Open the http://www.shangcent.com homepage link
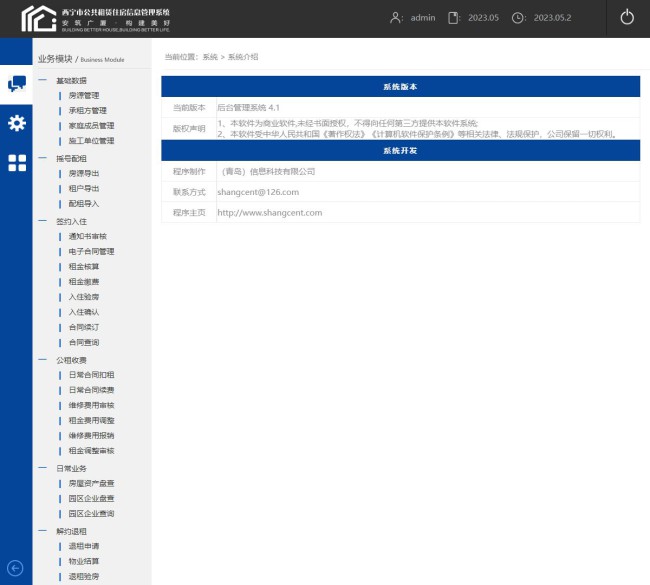Screen dimensions: 650x585 pyautogui.click(x=270, y=212)
